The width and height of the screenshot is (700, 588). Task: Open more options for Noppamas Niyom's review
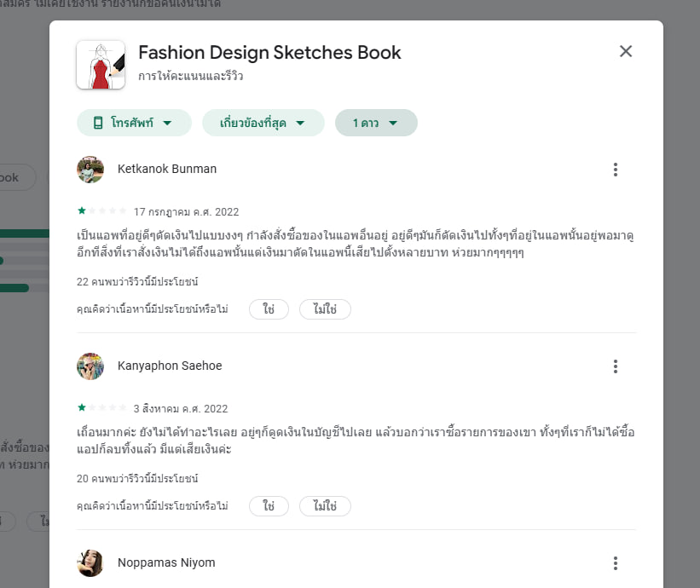tap(615, 563)
